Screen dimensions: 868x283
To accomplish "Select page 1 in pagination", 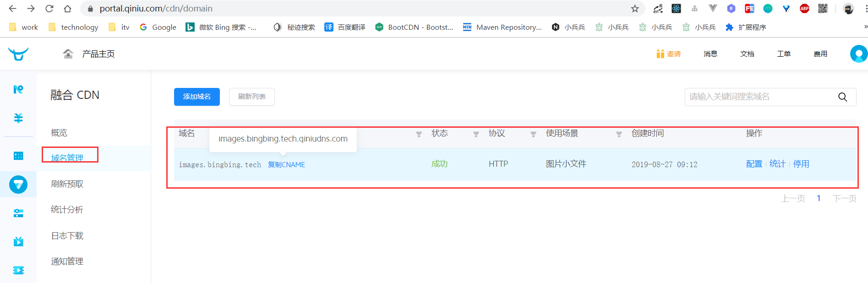I will point(819,198).
